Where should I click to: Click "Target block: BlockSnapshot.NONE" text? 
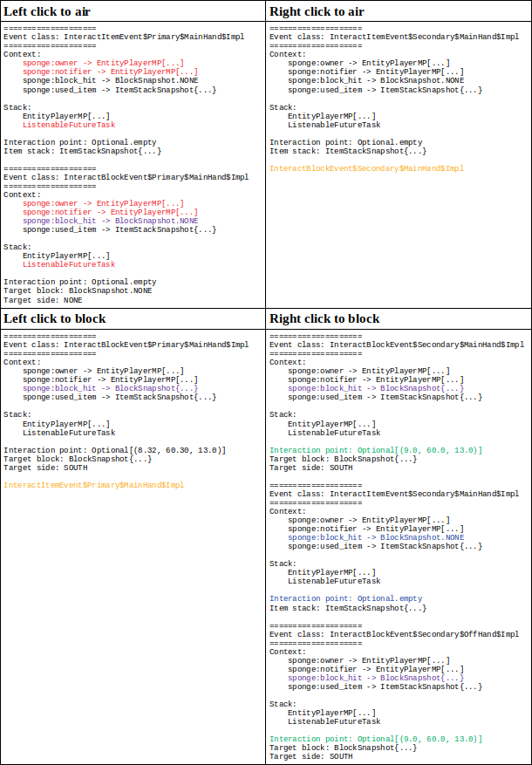78,290
